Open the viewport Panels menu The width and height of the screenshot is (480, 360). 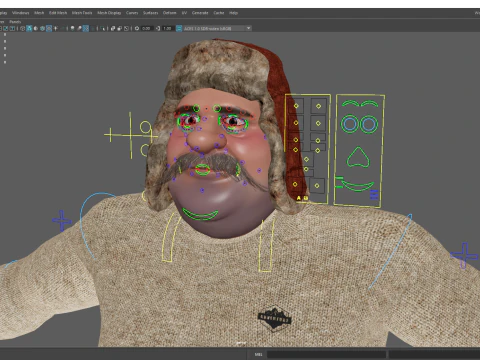[15, 22]
